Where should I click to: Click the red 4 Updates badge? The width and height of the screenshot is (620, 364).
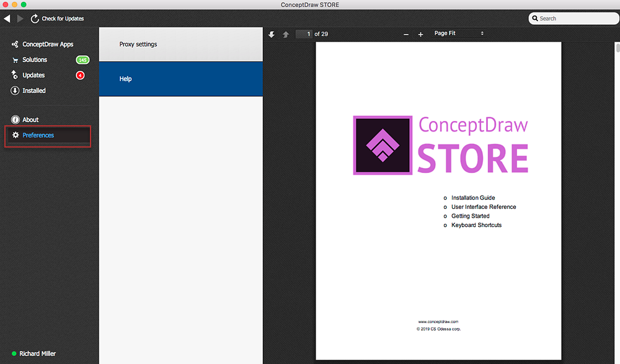(80, 75)
